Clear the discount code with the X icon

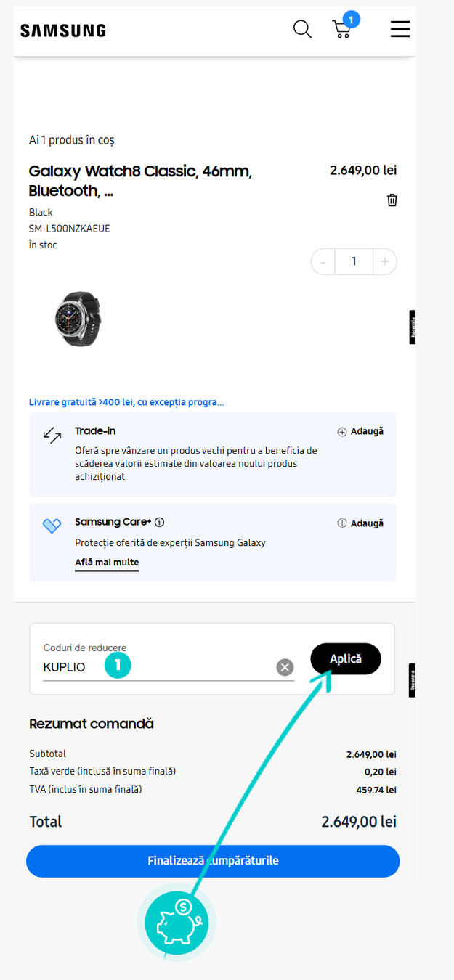point(285,667)
